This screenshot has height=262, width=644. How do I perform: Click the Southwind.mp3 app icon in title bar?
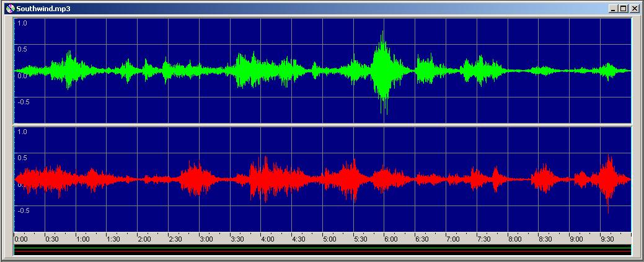click(9, 8)
